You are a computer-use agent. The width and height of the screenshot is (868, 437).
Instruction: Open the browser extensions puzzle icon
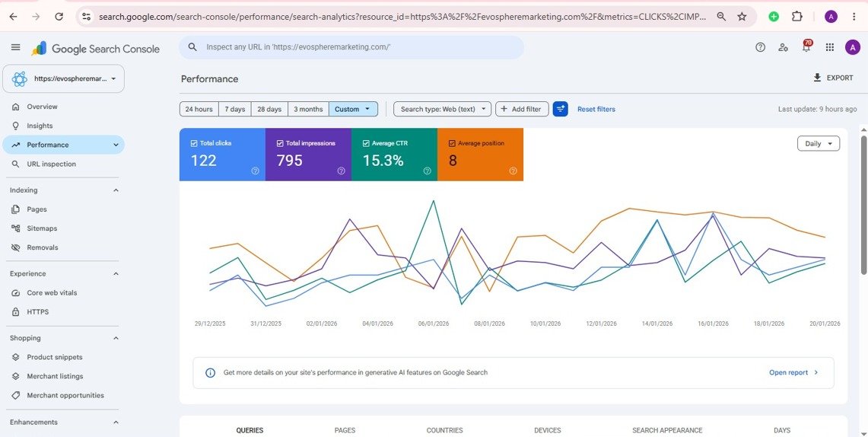pos(797,17)
